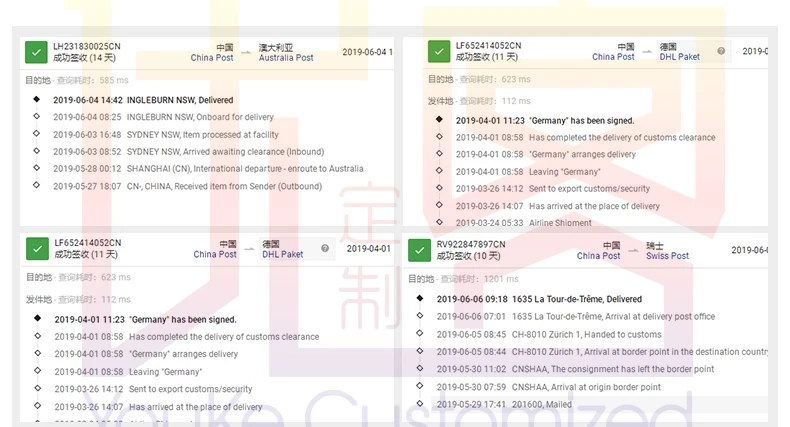The height and width of the screenshot is (427, 790).
Task: Click the help icon left of the 2019-04-01 date
Action: coord(325,248)
